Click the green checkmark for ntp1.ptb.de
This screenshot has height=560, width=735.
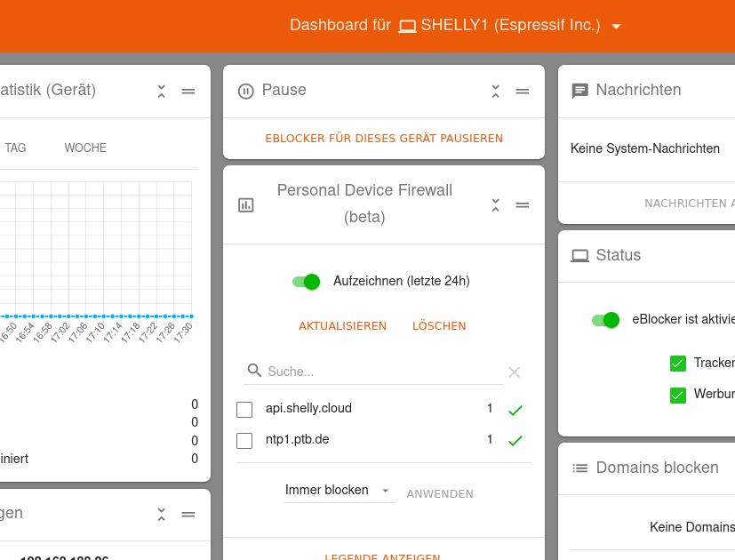click(x=515, y=441)
